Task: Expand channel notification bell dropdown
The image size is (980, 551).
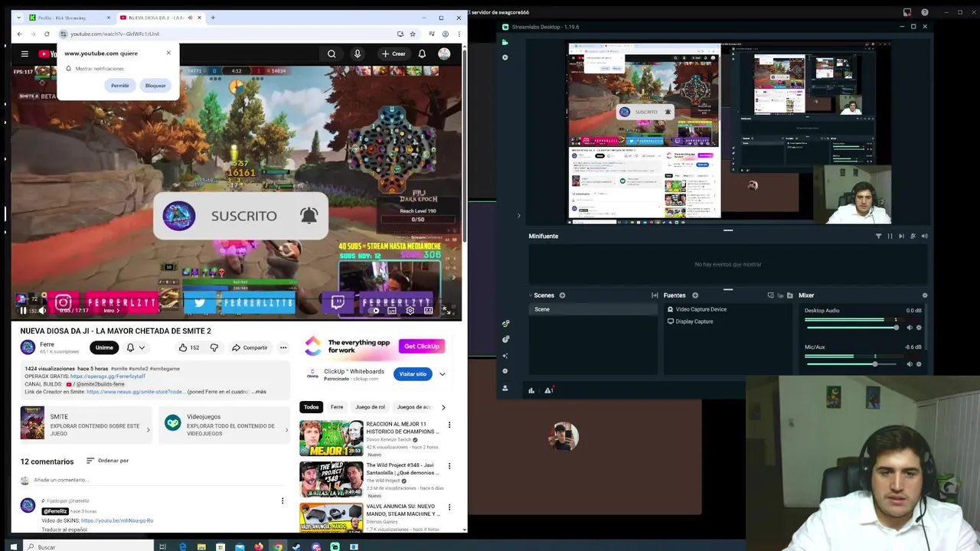Action: [136, 347]
